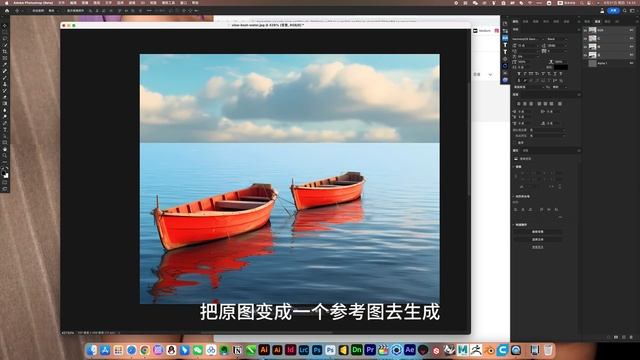Open Illustrator's neighbor InDesign in the Dock
Image resolution: width=640 pixels, height=360 pixels.
pyautogui.click(x=290, y=350)
